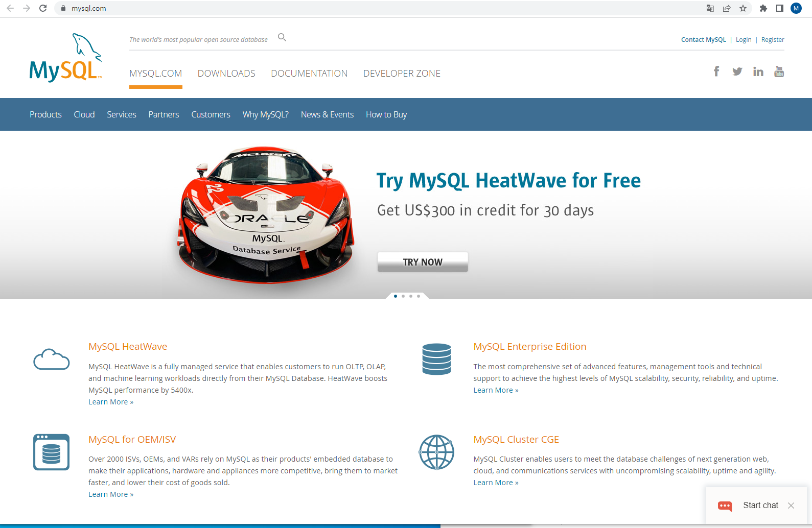Click the Try MySQL HeatWave for Free headline
Viewport: 812px width, 528px height.
click(x=508, y=181)
